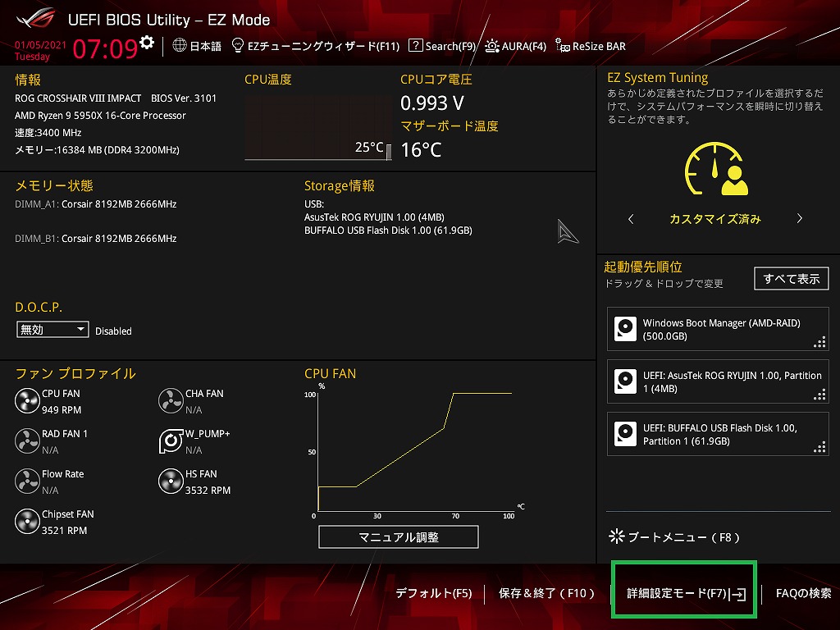Image resolution: width=840 pixels, height=630 pixels.
Task: Select the CPU FAN fan icon
Action: coord(27,401)
